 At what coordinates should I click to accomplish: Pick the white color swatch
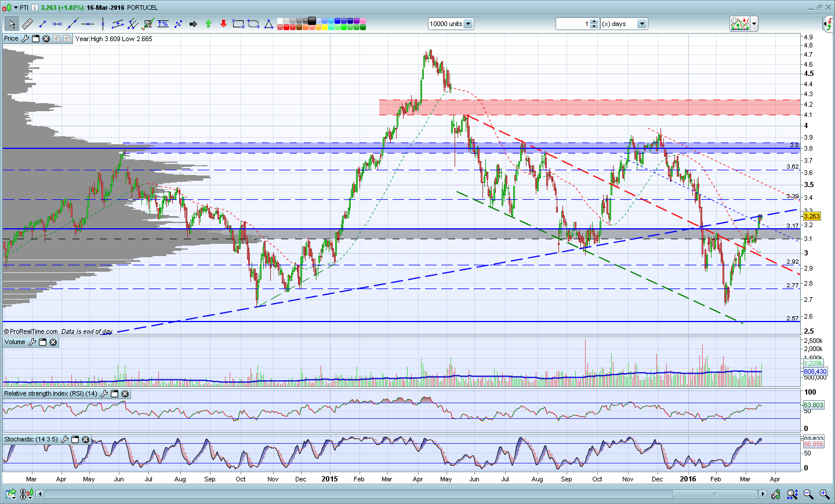[279, 21]
